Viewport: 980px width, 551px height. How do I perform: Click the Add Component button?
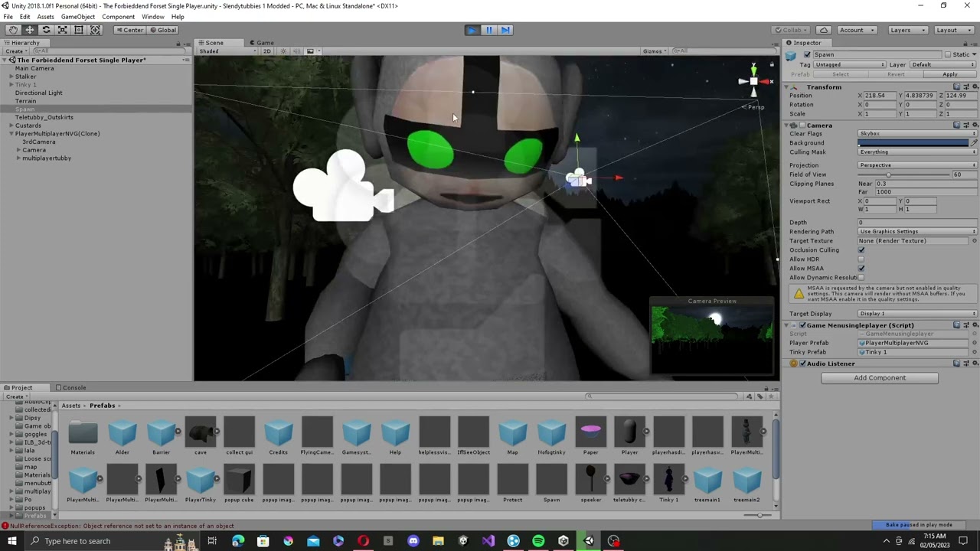(x=880, y=378)
